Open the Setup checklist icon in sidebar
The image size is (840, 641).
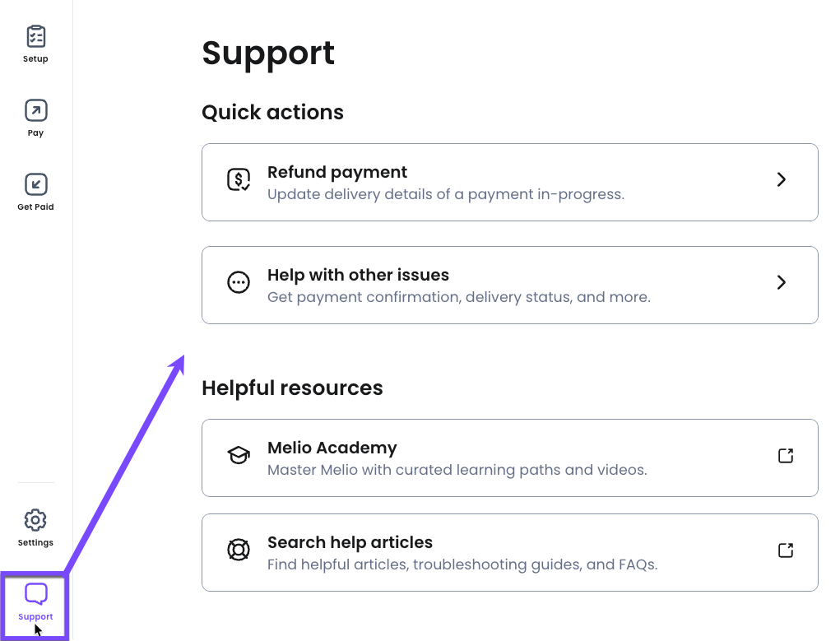35,36
